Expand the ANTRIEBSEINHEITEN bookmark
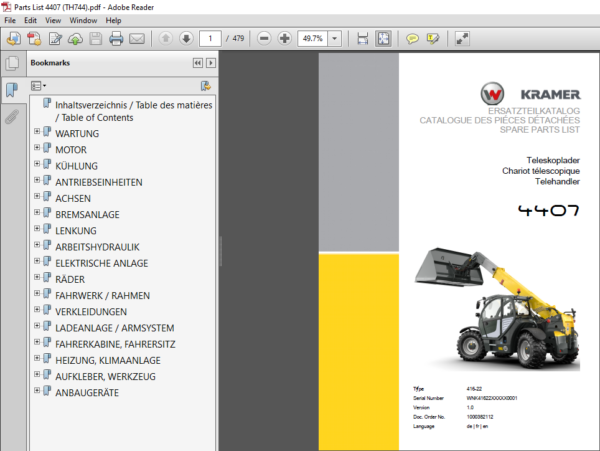This screenshot has width=600, height=451. 37,180
